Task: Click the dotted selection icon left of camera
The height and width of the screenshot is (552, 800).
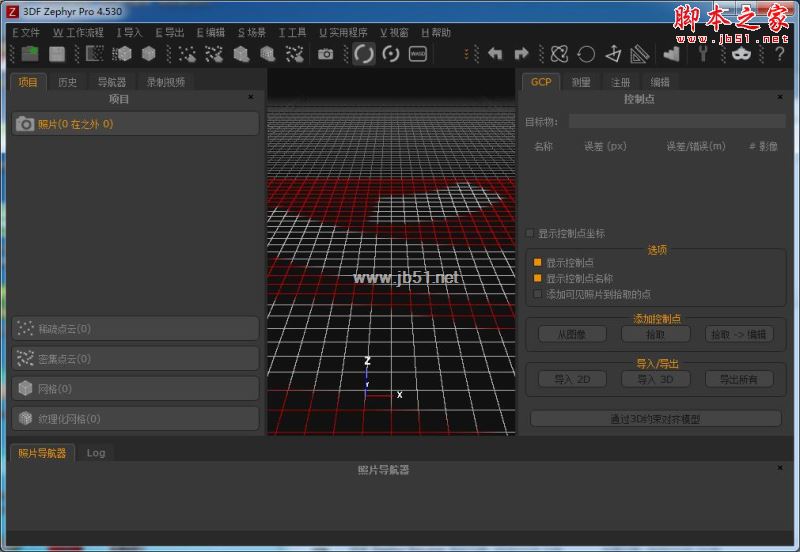Action: pos(294,54)
